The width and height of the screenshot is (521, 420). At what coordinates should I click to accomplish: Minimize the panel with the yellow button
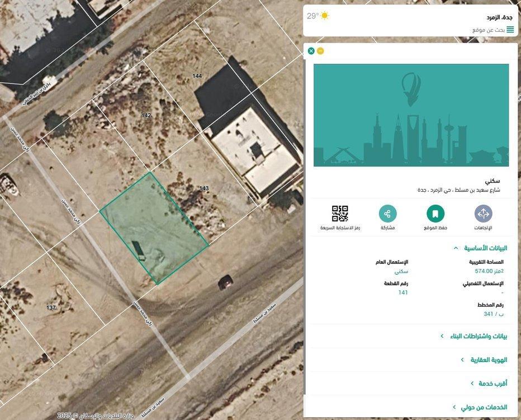[320, 51]
